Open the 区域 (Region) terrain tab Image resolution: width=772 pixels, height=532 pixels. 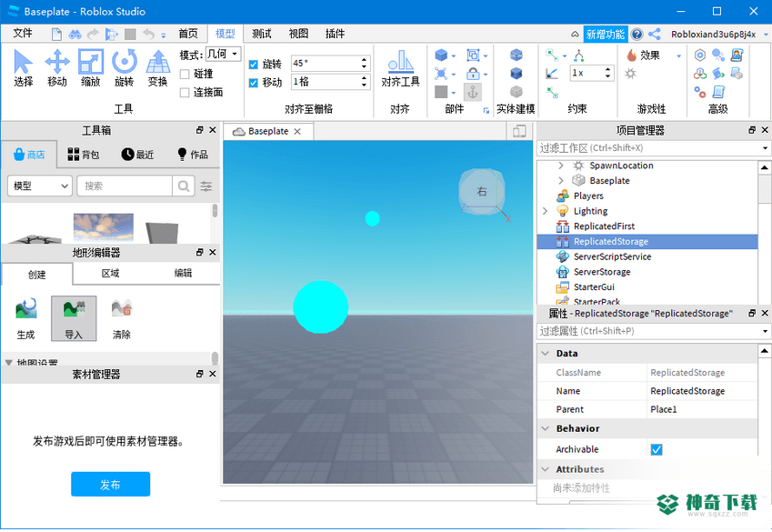110,274
